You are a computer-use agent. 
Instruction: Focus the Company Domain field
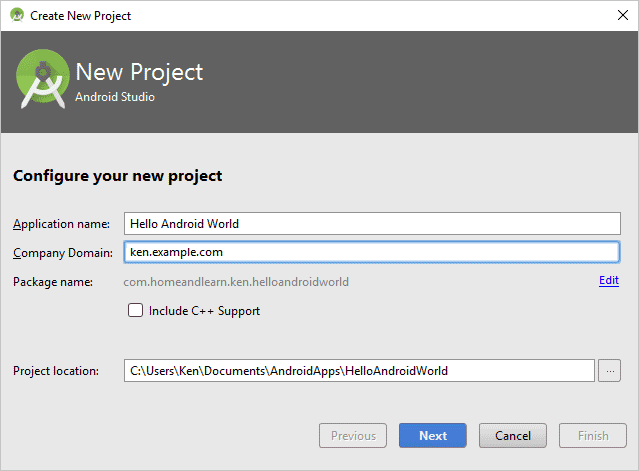tap(372, 252)
